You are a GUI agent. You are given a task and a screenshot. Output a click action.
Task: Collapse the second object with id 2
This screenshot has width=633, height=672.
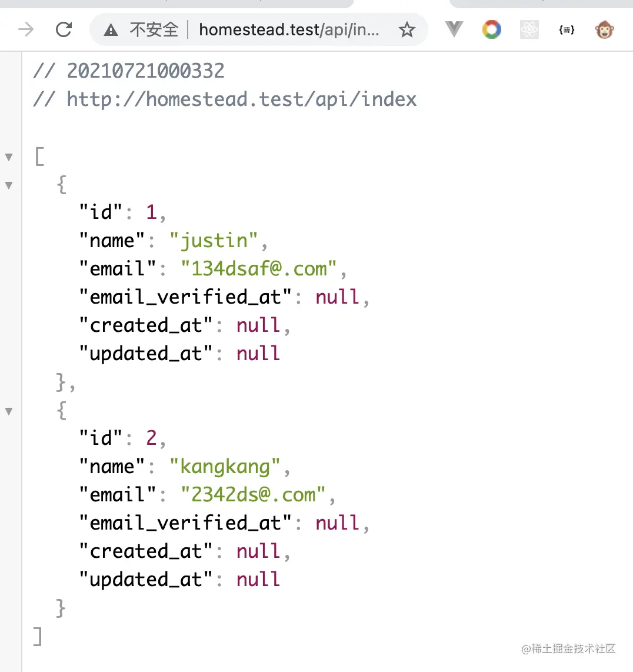pos(9,411)
